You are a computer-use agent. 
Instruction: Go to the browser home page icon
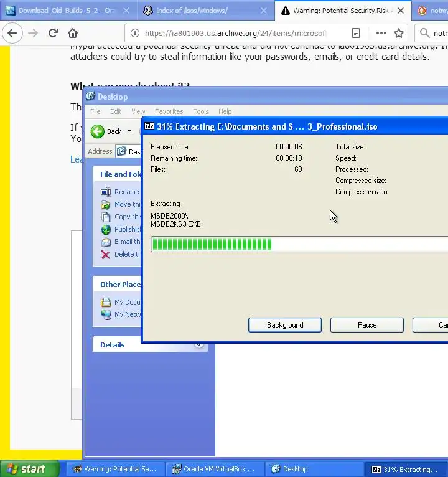point(73,33)
